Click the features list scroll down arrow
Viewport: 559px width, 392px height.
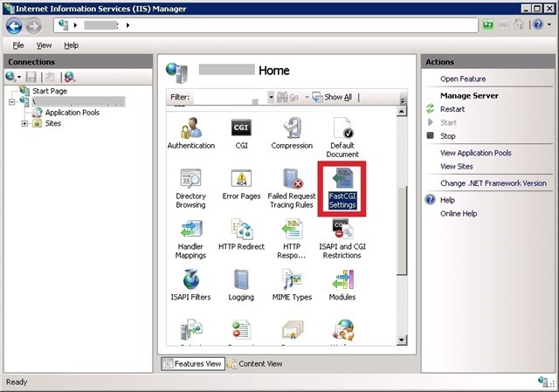[x=402, y=340]
